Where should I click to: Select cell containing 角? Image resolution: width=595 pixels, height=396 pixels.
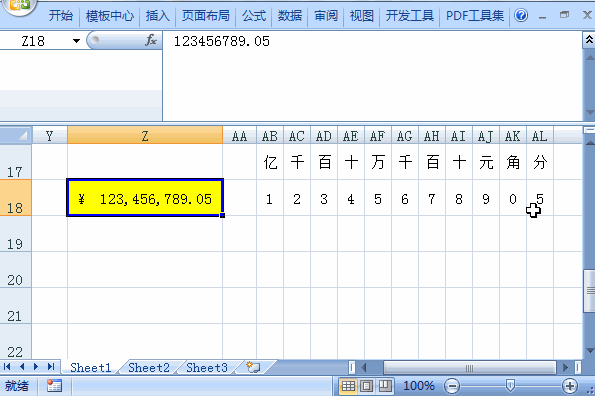pos(513,162)
